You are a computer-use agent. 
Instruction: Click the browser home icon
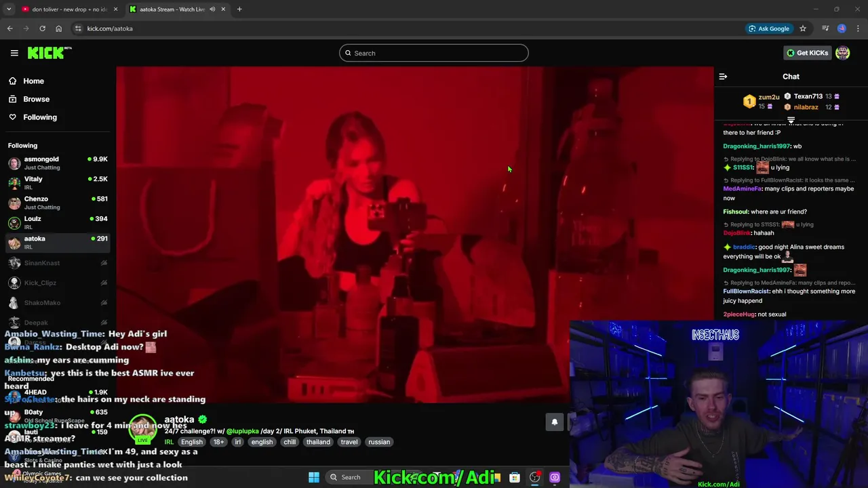[x=58, y=28]
